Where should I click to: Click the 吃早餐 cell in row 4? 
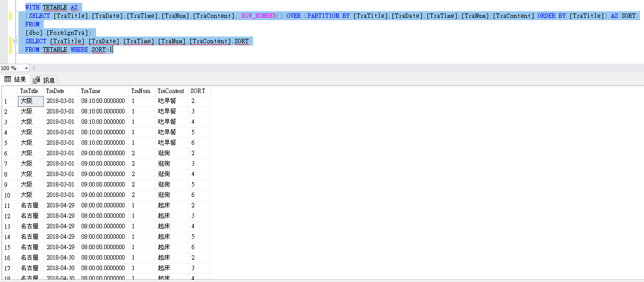point(172,132)
